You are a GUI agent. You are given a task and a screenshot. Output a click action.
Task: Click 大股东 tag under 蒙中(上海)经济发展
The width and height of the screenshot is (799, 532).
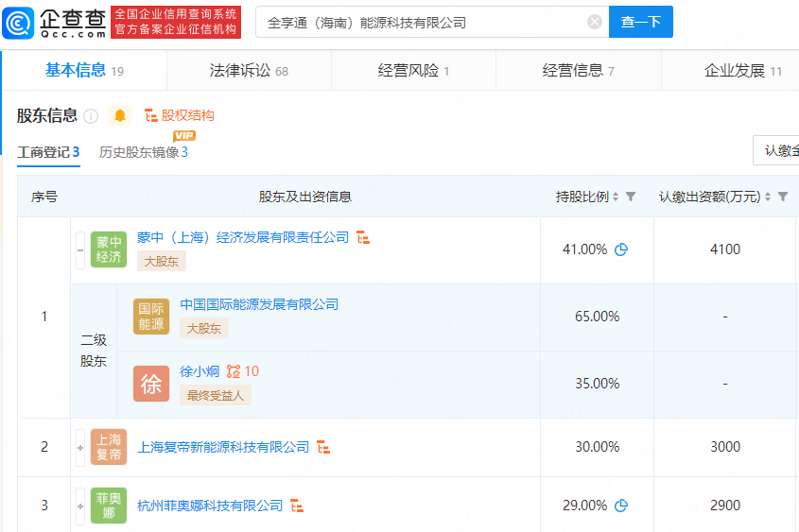coord(161,261)
